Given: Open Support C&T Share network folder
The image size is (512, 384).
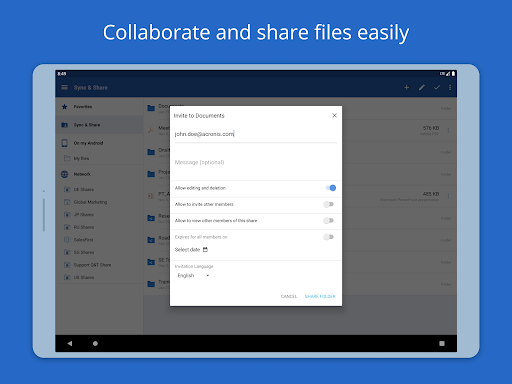Looking at the screenshot, I should [100, 265].
